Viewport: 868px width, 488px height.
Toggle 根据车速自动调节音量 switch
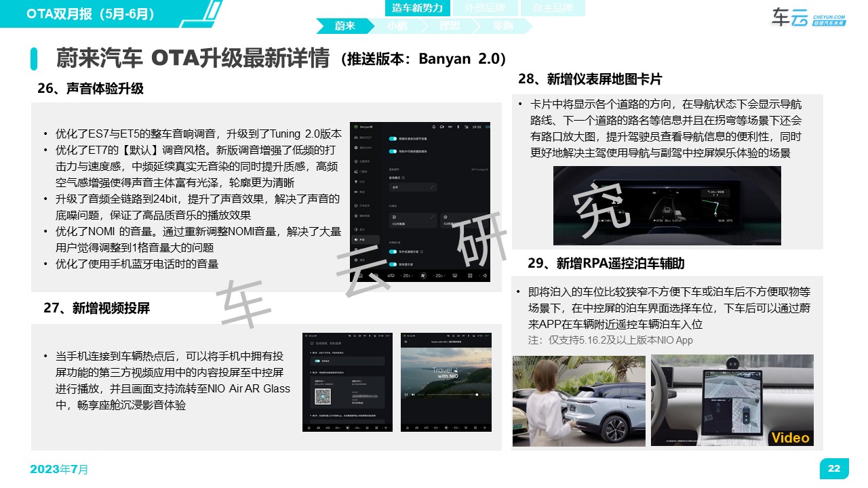point(392,140)
